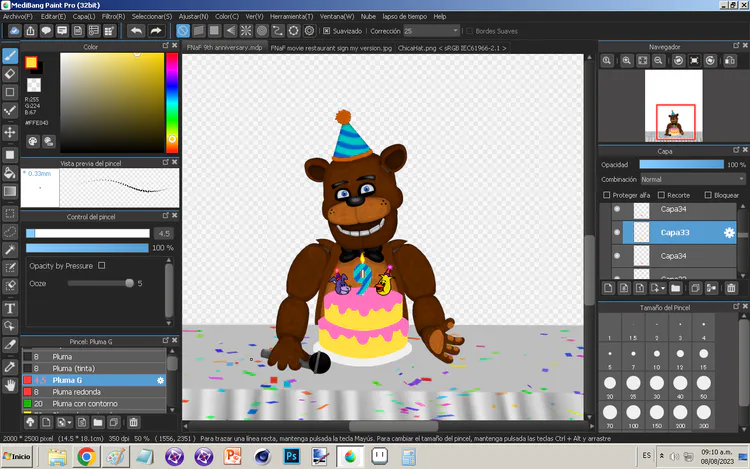This screenshot has height=469, width=750.
Task: Toggle visibility of top Capa34 layer
Action: (x=617, y=209)
